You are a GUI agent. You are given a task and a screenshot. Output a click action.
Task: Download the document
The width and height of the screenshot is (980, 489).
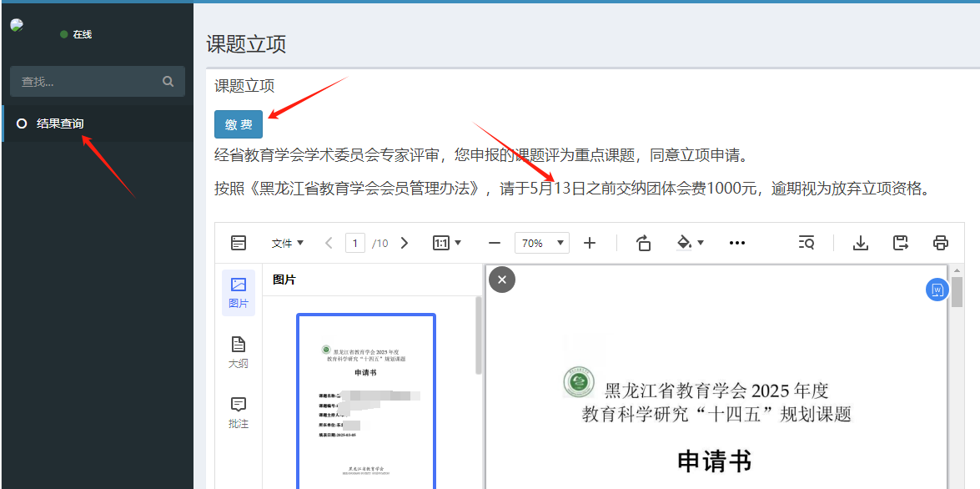862,244
